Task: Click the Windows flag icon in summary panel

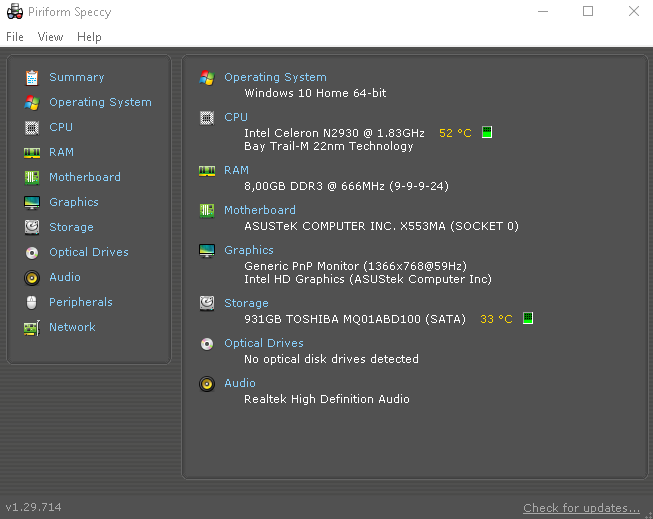Action: click(207, 77)
